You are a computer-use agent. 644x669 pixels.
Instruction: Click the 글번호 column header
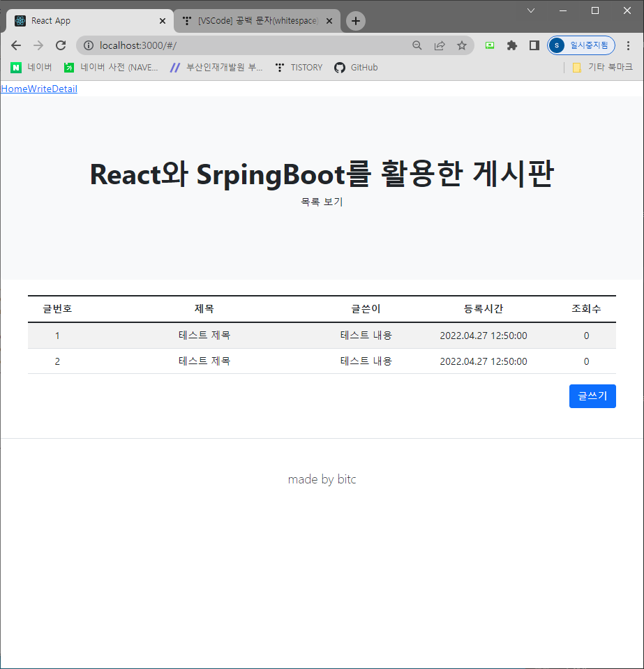(x=57, y=309)
